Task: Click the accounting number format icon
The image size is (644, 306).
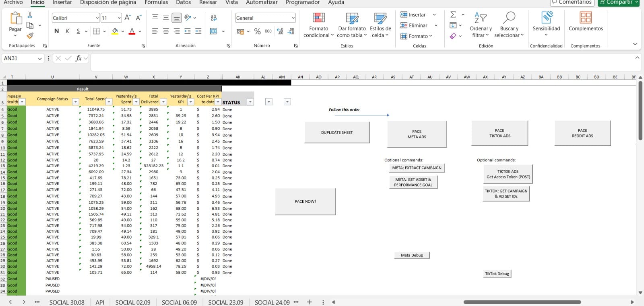Action: pyautogui.click(x=240, y=31)
